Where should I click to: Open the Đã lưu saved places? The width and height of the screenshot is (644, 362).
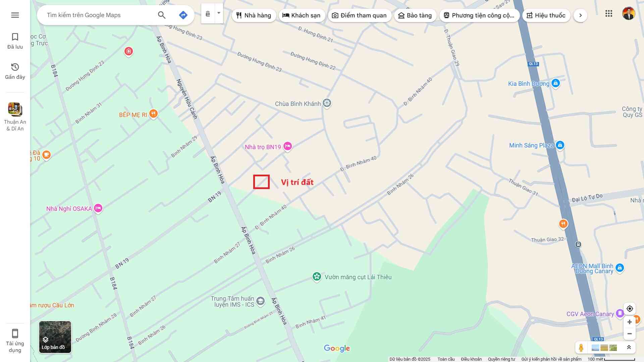[x=15, y=41]
